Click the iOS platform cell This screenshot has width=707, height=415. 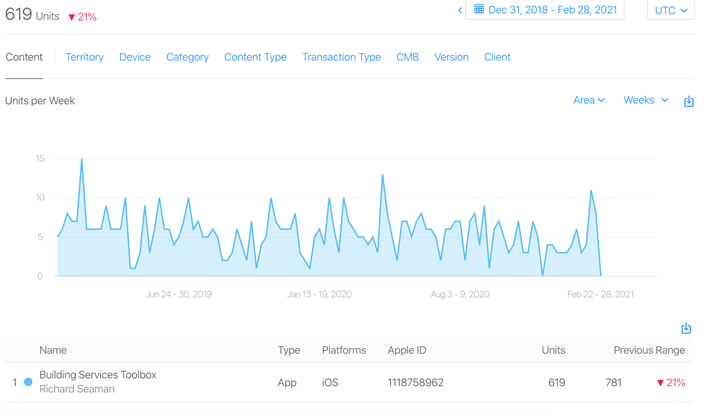coord(330,383)
